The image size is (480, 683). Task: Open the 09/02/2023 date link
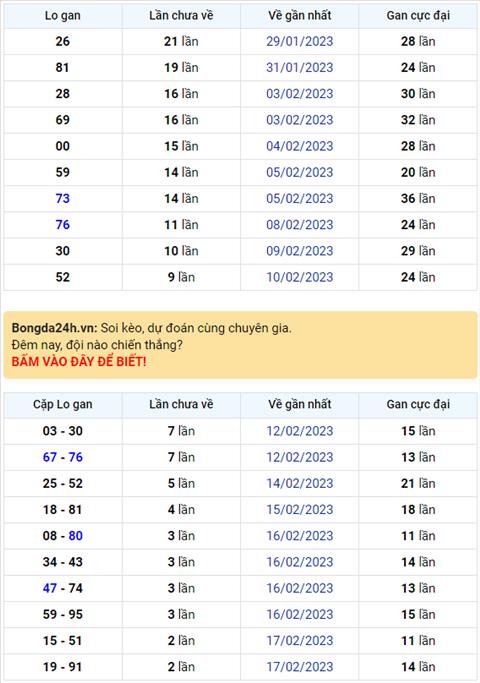pyautogui.click(x=300, y=251)
